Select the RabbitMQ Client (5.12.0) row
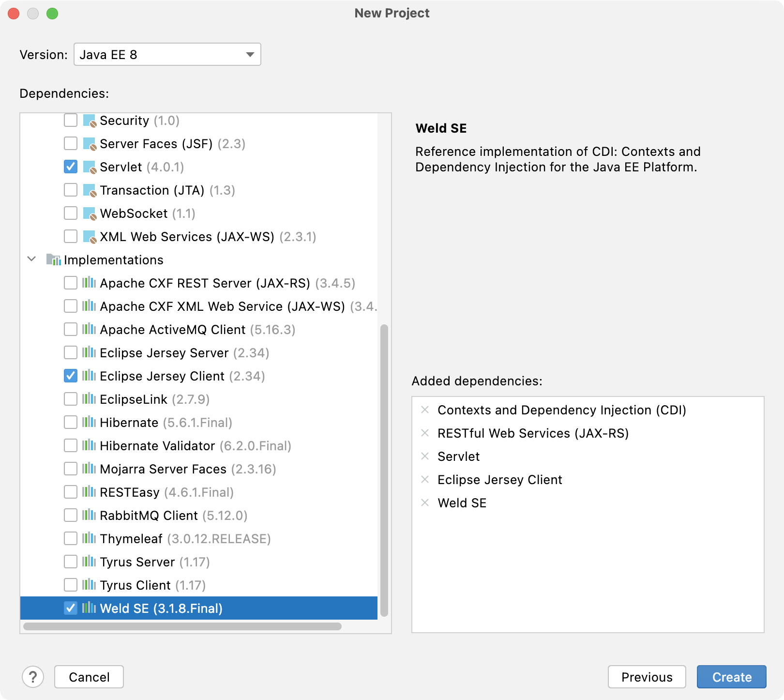 point(199,516)
